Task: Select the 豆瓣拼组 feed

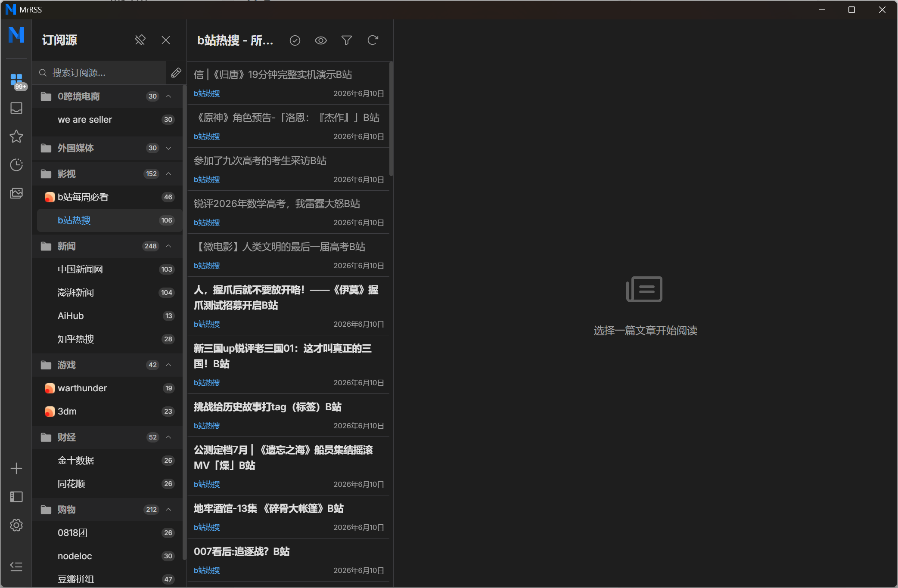Action: coord(109,579)
